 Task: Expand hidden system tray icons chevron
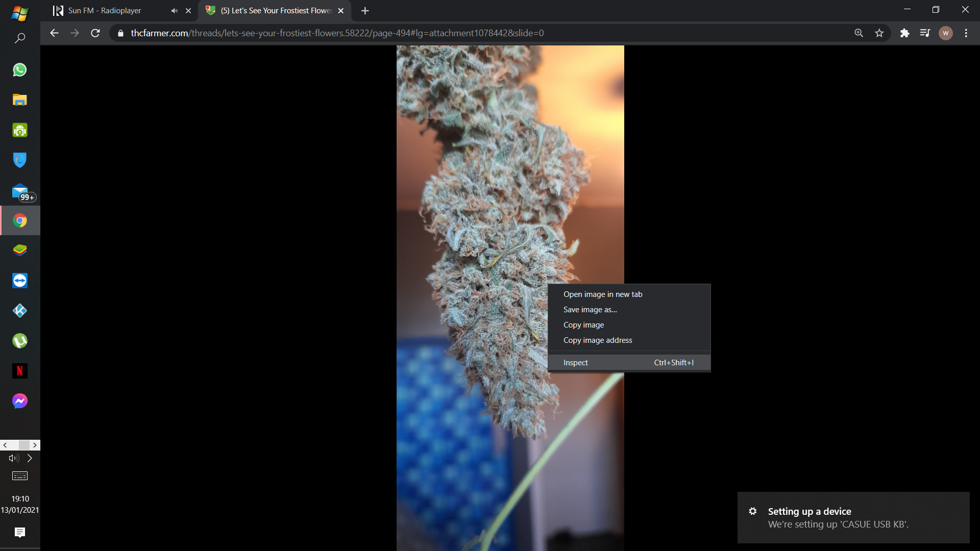click(30, 458)
